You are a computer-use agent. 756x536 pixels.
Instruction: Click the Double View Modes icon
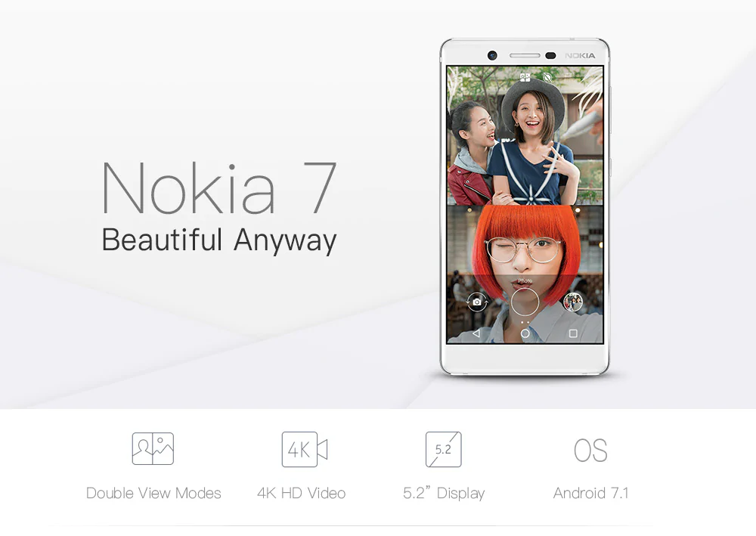click(x=153, y=449)
